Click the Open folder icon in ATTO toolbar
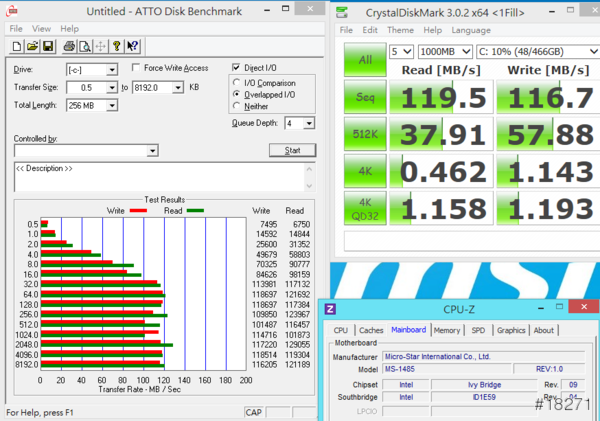Image resolution: width=600 pixels, height=421 pixels. pos(33,46)
